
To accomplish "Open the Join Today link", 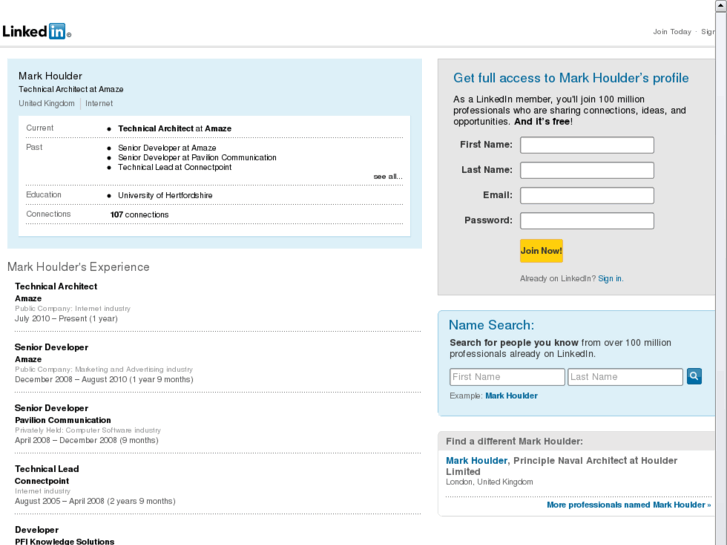I will pyautogui.click(x=672, y=32).
